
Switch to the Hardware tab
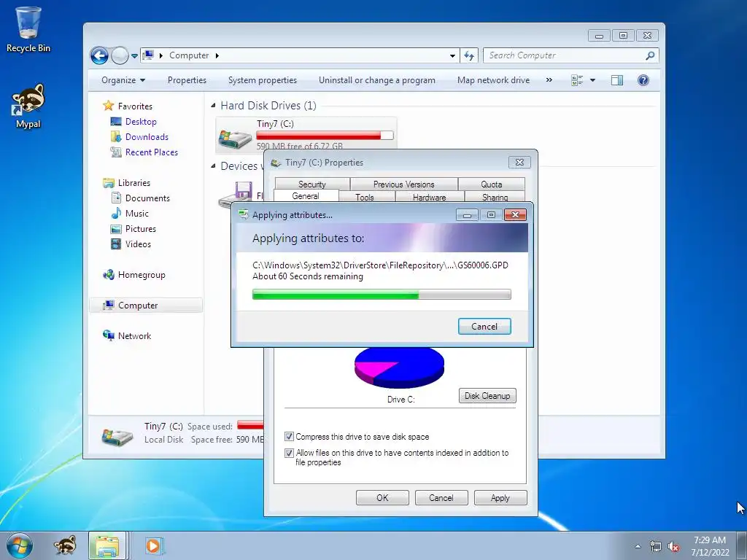click(x=429, y=197)
